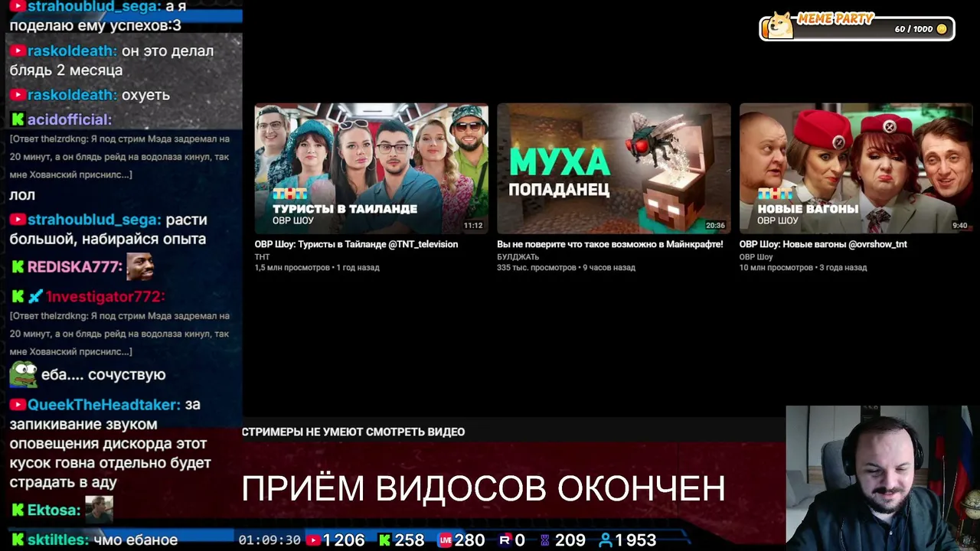Click username acidofficial in chat

(x=70, y=119)
